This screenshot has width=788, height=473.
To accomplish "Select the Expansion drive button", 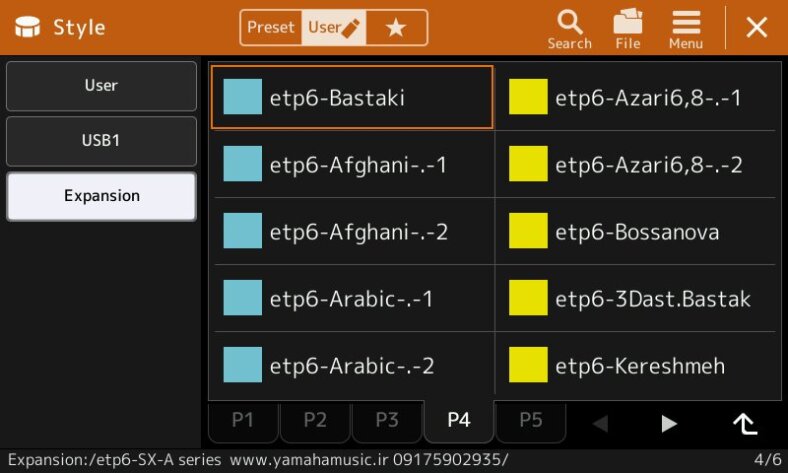I will pos(101,196).
